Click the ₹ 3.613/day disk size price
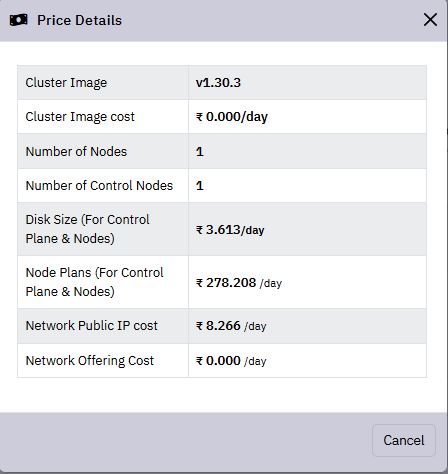The width and height of the screenshot is (448, 474). pos(230,230)
